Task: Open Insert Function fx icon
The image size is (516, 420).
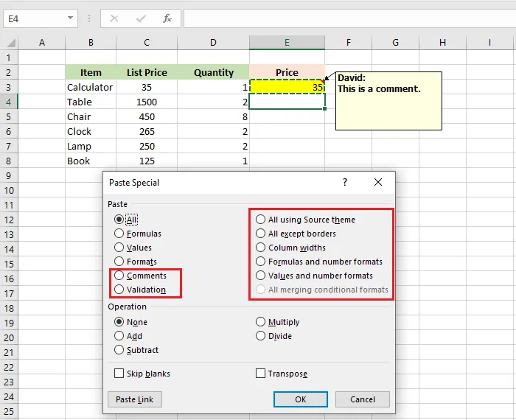Action: click(167, 18)
